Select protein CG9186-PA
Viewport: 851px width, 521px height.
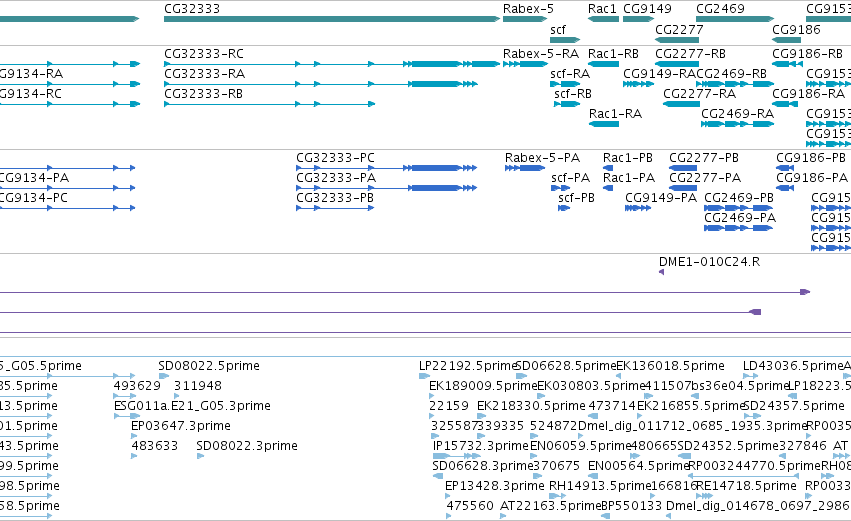tap(812, 177)
